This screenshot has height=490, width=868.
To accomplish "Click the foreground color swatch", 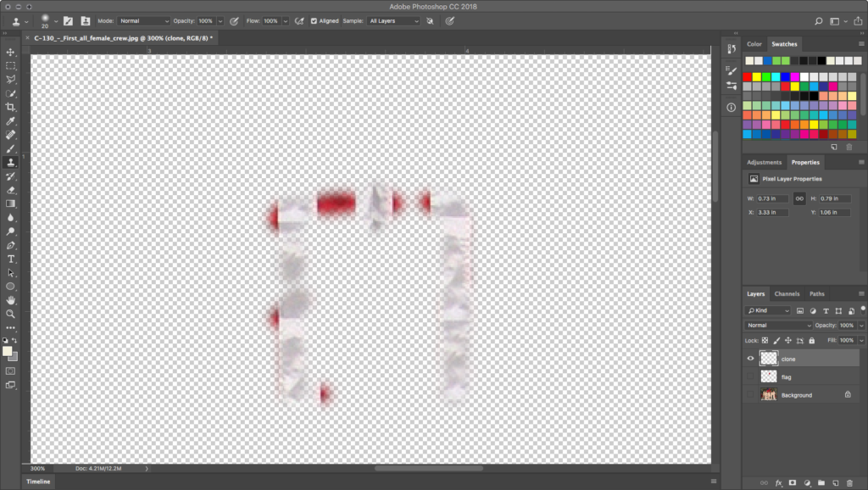I will click(8, 351).
